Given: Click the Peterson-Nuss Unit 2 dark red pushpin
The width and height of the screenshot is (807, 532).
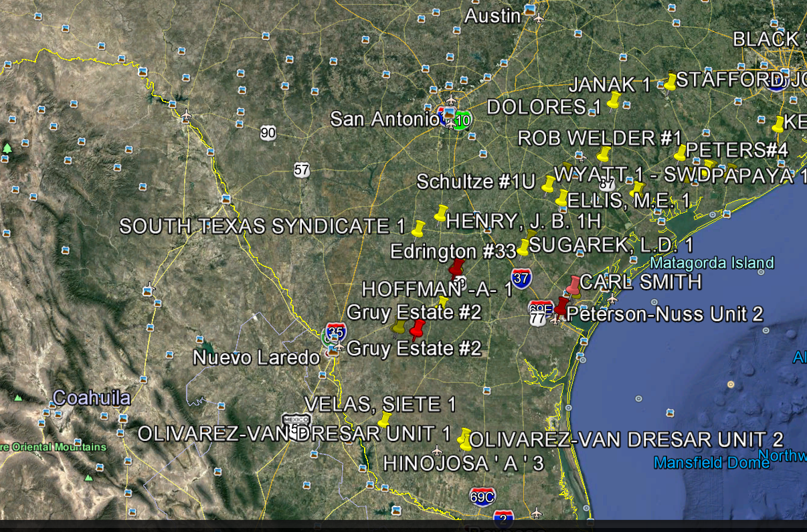Looking at the screenshot, I should pos(561,307).
